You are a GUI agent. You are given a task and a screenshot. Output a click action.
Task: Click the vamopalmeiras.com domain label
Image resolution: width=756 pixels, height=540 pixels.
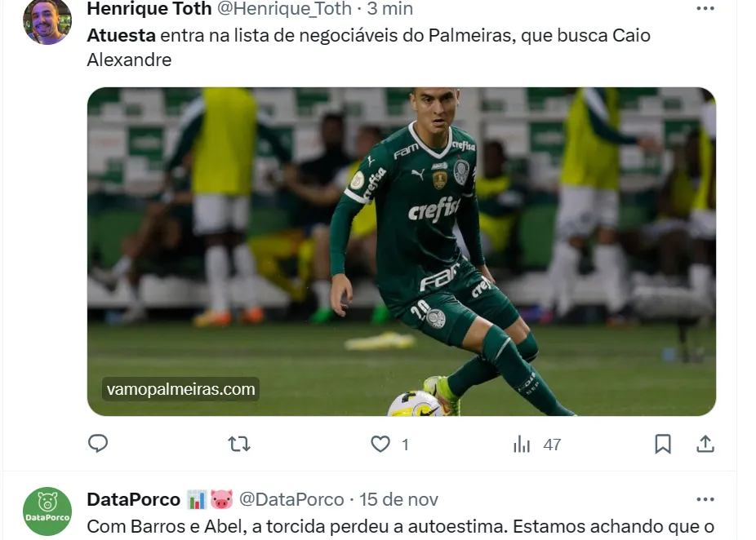[180, 389]
